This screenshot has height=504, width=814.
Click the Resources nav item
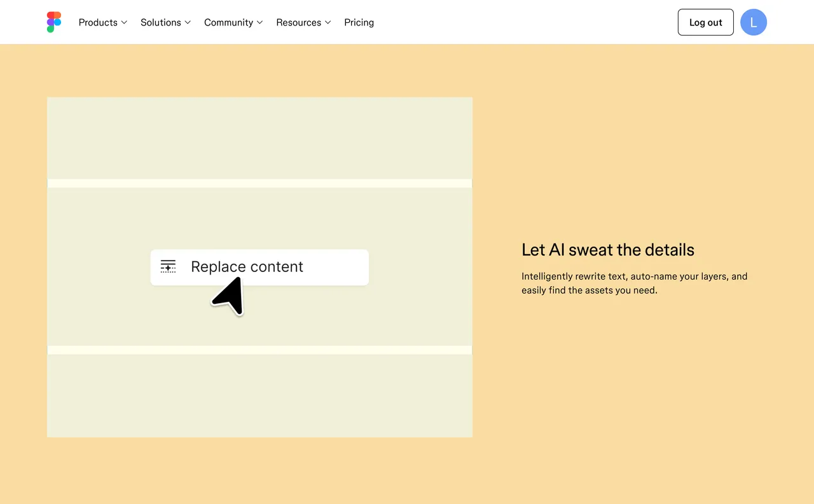tap(299, 22)
